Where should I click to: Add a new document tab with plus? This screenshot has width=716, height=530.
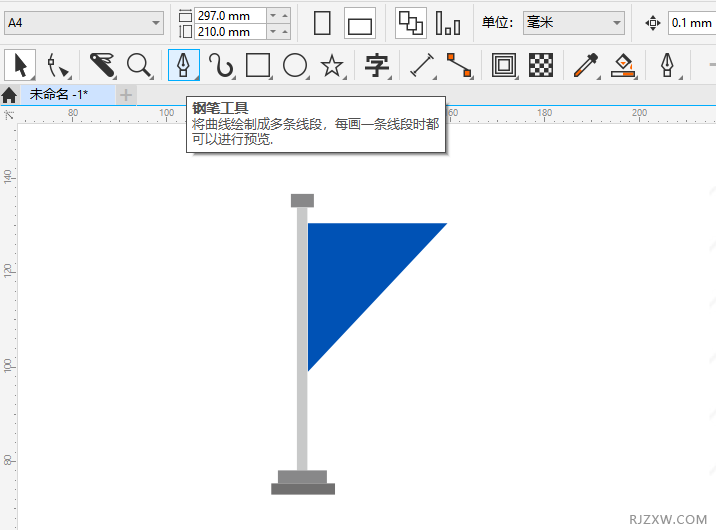pyautogui.click(x=126, y=95)
